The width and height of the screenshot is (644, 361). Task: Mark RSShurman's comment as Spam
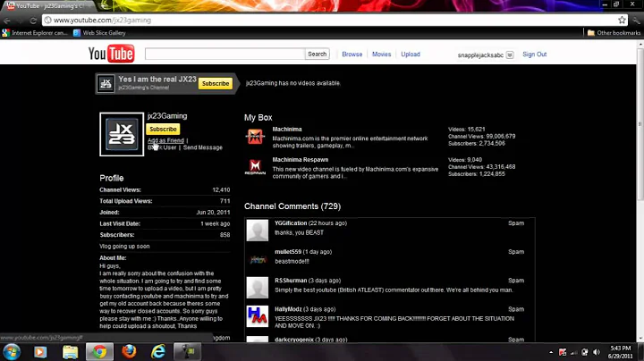tap(516, 281)
